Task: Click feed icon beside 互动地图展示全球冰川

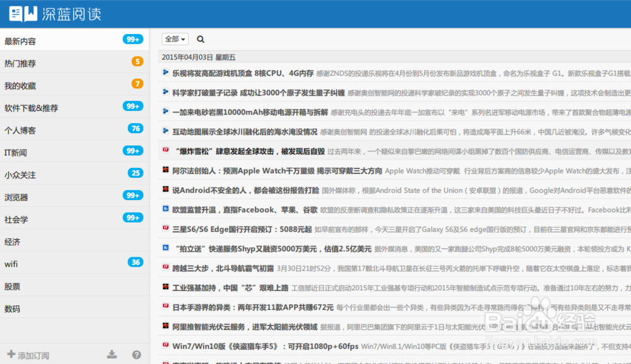Action: (x=165, y=131)
